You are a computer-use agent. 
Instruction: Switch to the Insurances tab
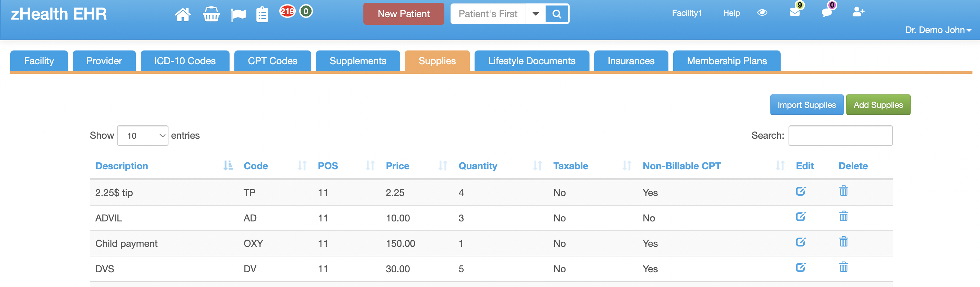click(x=631, y=61)
